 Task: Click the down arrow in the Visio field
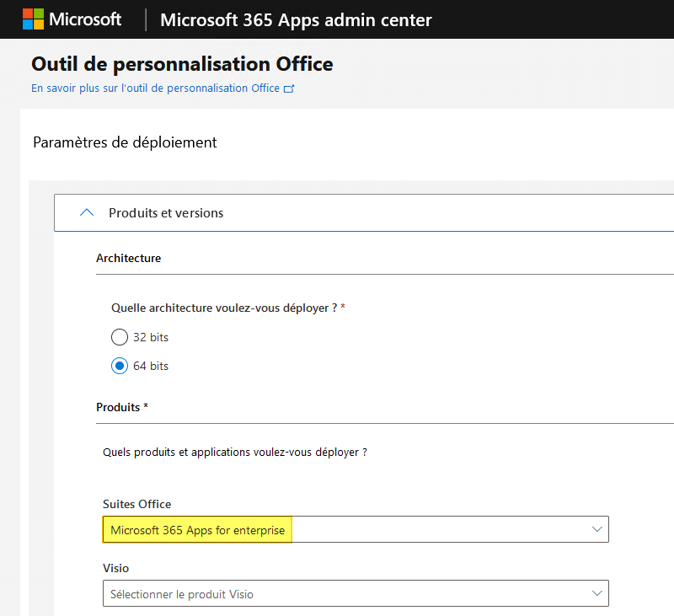pos(596,593)
